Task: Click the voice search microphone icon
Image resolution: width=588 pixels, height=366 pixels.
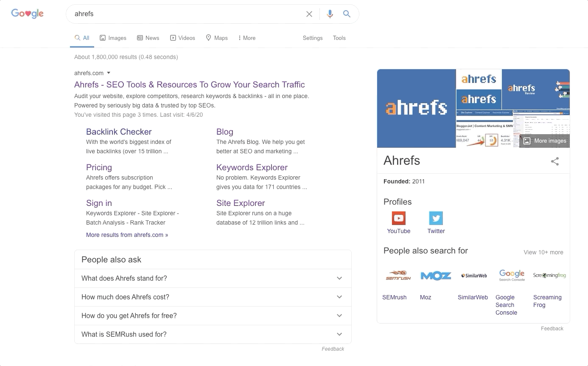Action: pyautogui.click(x=330, y=14)
